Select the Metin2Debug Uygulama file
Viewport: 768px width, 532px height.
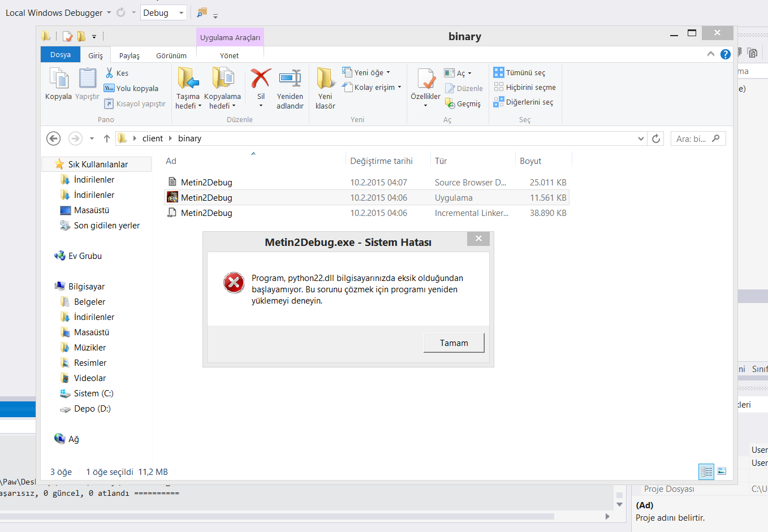coord(366,197)
